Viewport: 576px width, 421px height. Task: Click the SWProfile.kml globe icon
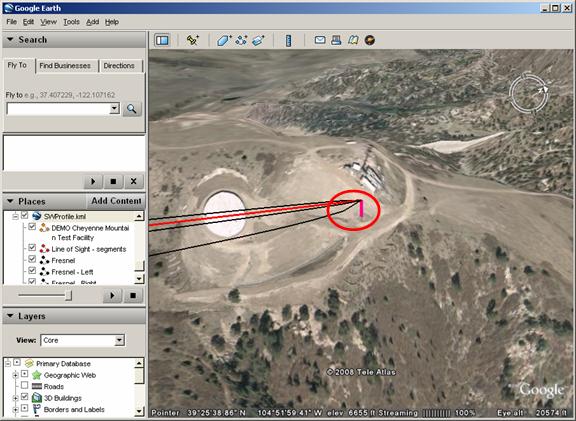click(x=36, y=216)
